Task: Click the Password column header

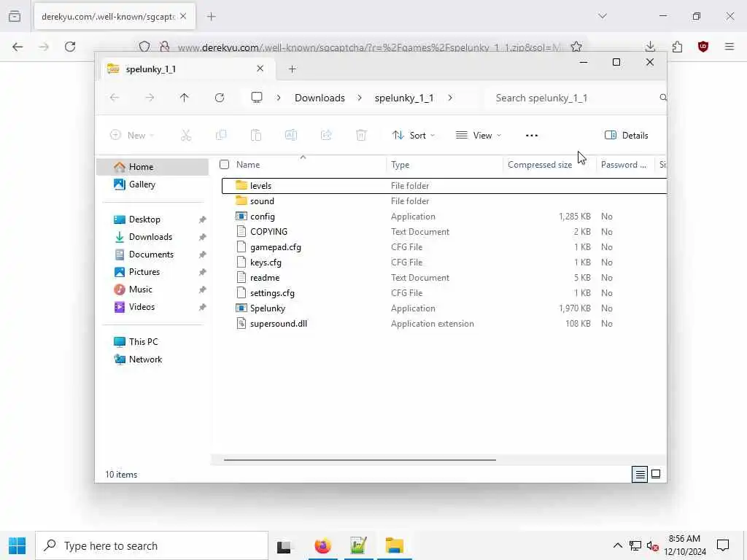Action: [624, 165]
